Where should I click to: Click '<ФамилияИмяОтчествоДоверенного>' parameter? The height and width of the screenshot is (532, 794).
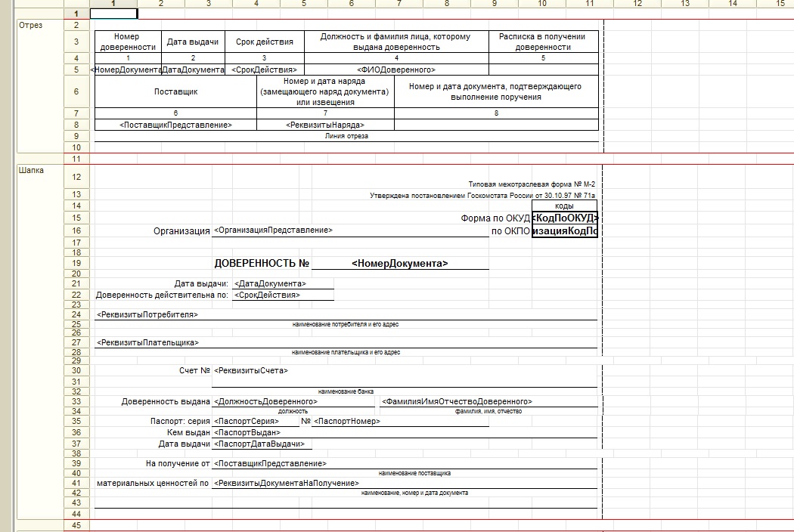(457, 401)
